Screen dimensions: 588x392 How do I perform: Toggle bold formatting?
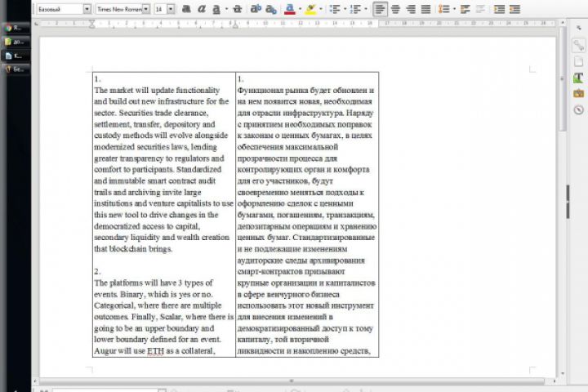(186, 9)
